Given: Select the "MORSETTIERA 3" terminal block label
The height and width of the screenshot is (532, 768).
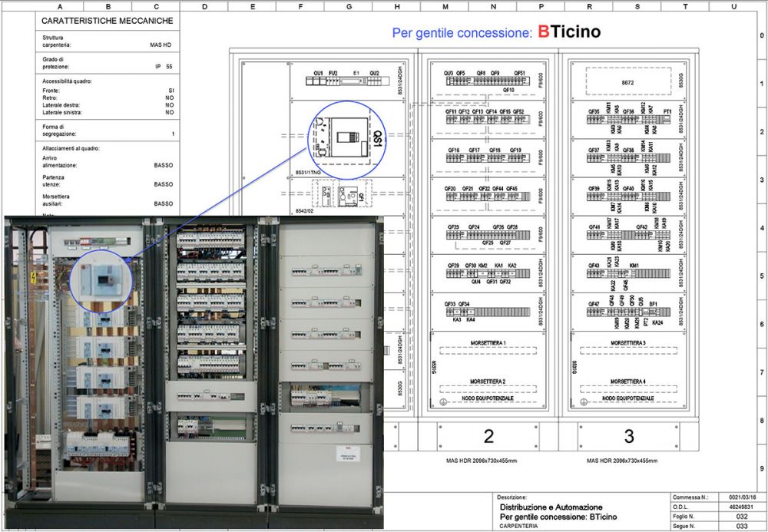Looking at the screenshot, I should [x=628, y=342].
